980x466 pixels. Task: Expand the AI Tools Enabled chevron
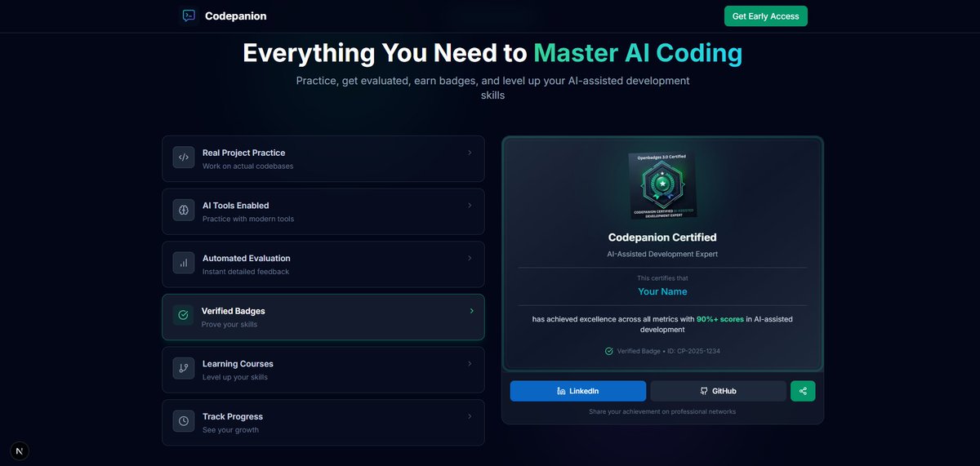pyautogui.click(x=470, y=206)
